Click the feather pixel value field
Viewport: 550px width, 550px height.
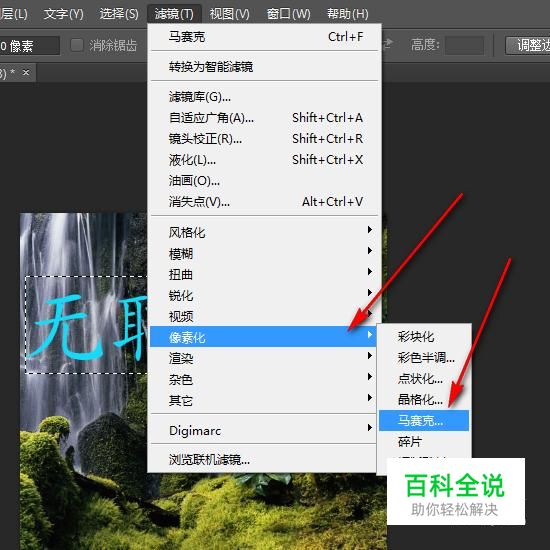[29, 46]
